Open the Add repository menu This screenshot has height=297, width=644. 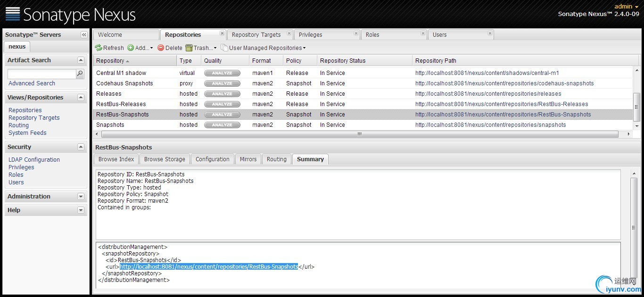(140, 48)
